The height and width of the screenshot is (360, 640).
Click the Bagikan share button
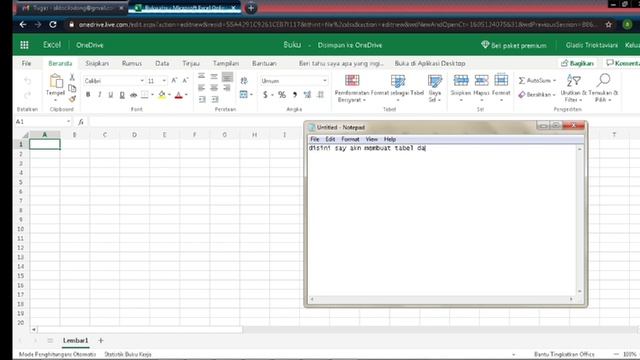coord(577,63)
